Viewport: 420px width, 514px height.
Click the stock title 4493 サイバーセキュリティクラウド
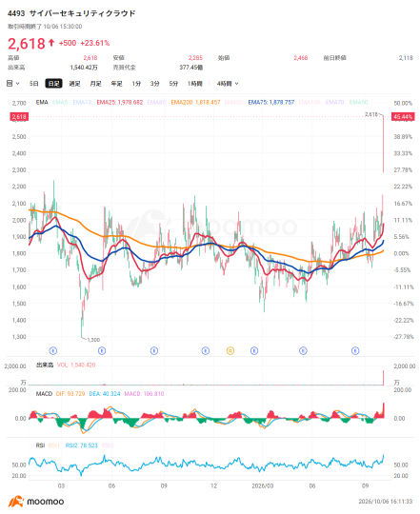[71, 13]
